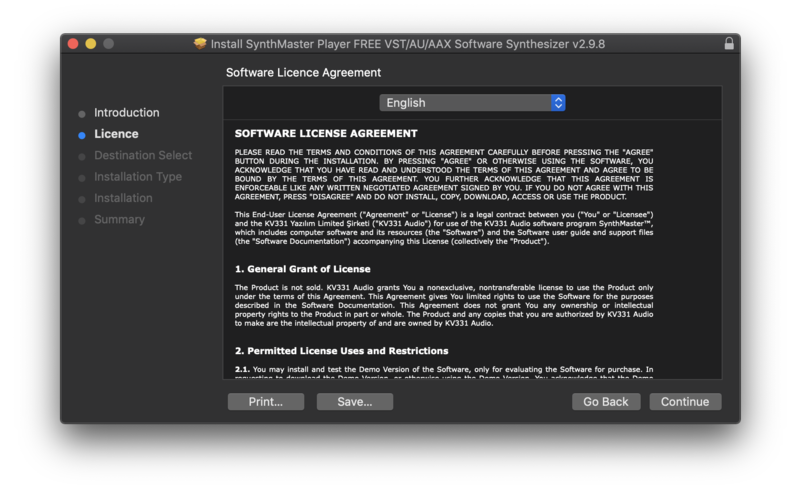The width and height of the screenshot is (800, 493).
Task: Click the SOFTWARE LICENSE AGREEMENT heading
Action: pos(326,133)
